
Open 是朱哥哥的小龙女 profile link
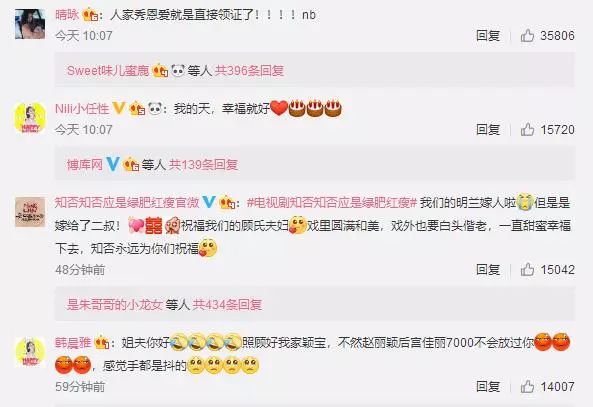pyautogui.click(x=115, y=304)
